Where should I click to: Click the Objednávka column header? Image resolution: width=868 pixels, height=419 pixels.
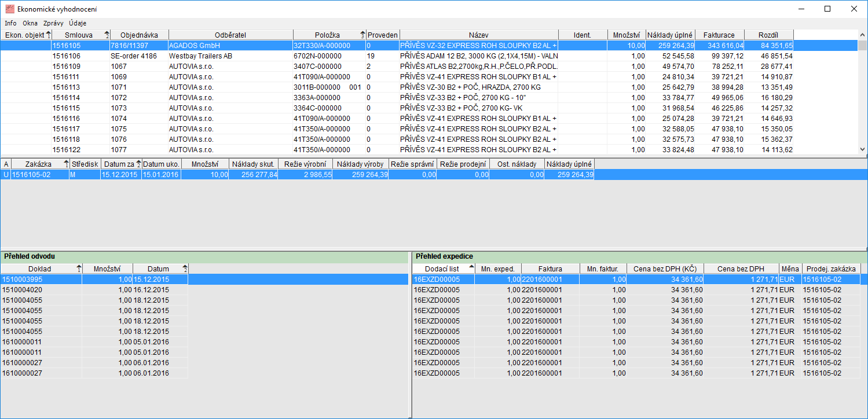pos(139,35)
